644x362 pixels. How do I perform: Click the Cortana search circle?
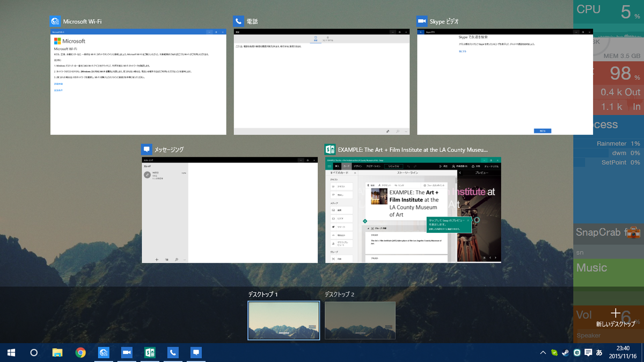(33, 352)
